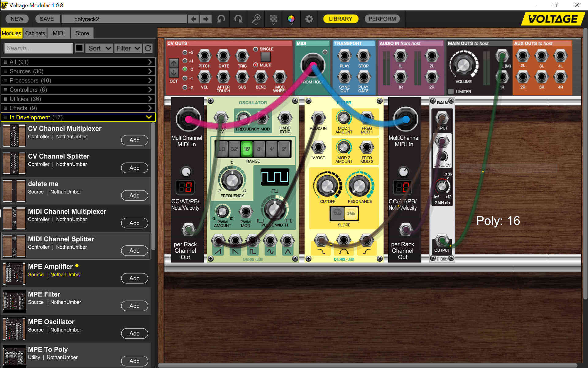This screenshot has height=368, width=588.
Task: Click the PITCH output jack
Action: [204, 56]
